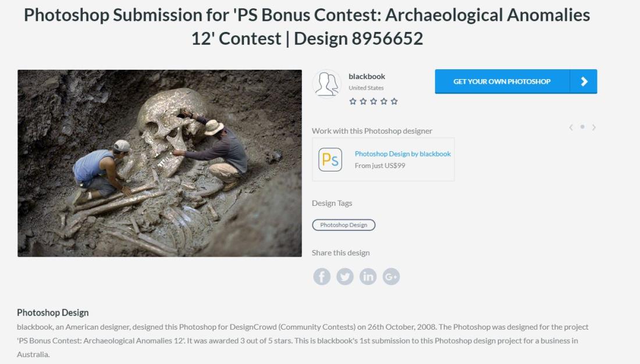Select the carousel pagination dot
The height and width of the screenshot is (364, 640).
(582, 127)
